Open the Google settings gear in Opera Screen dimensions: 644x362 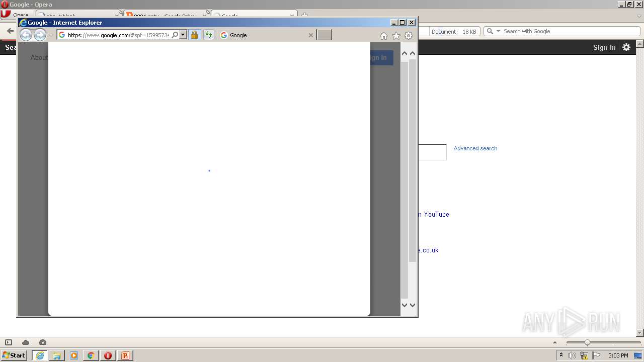click(626, 47)
